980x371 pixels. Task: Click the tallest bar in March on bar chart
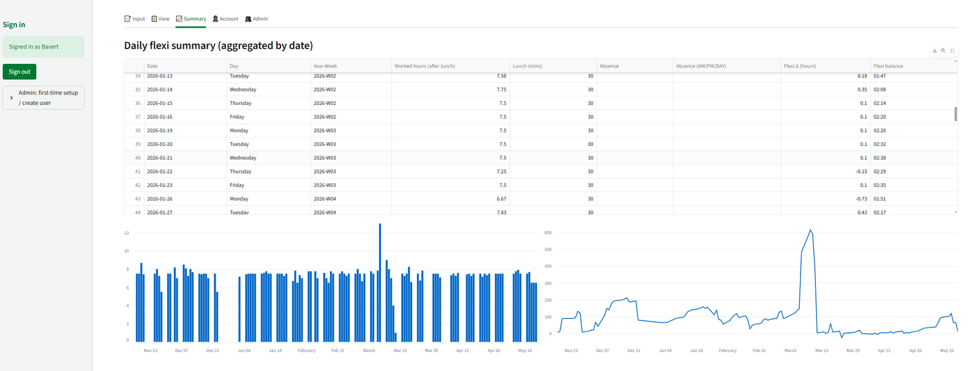(x=380, y=283)
